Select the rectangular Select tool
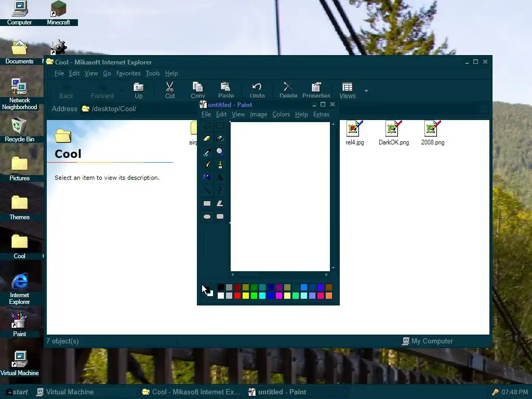Screen dimensions: 532x399 coord(220,126)
